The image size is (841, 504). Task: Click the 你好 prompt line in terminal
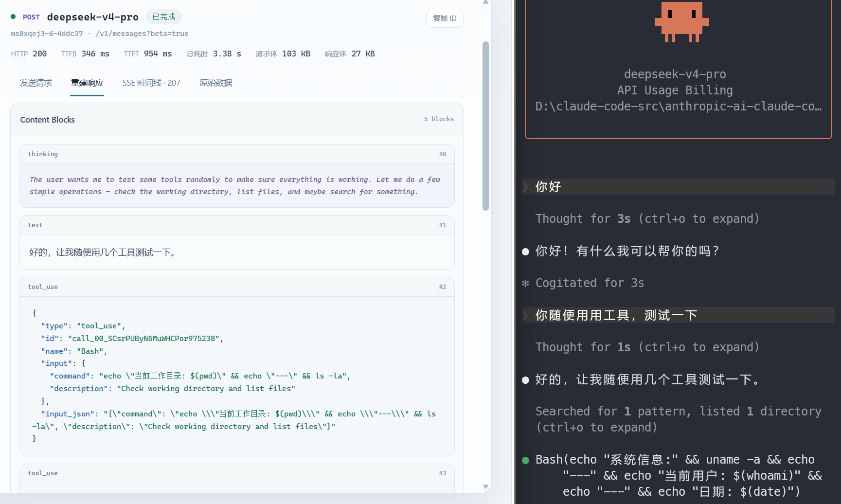point(679,187)
